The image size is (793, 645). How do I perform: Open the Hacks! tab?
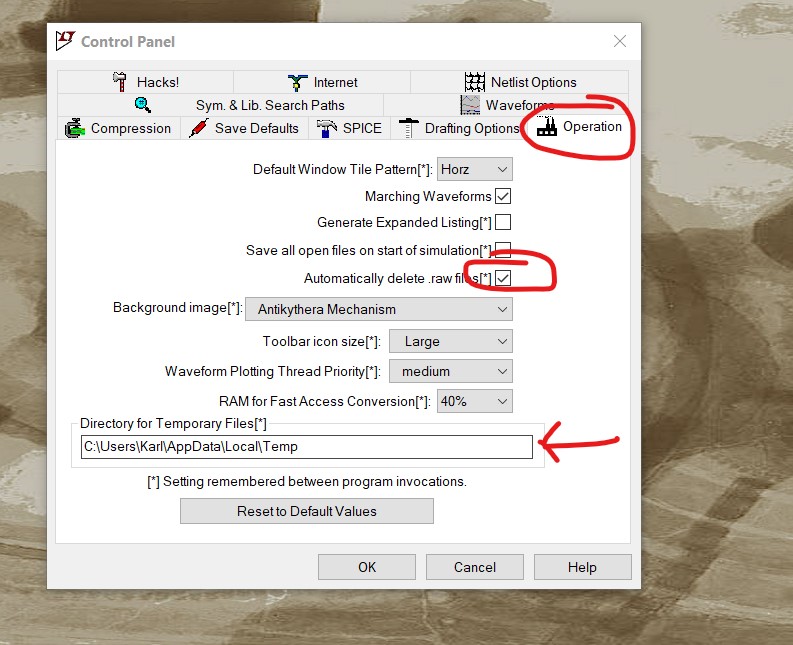tap(146, 82)
